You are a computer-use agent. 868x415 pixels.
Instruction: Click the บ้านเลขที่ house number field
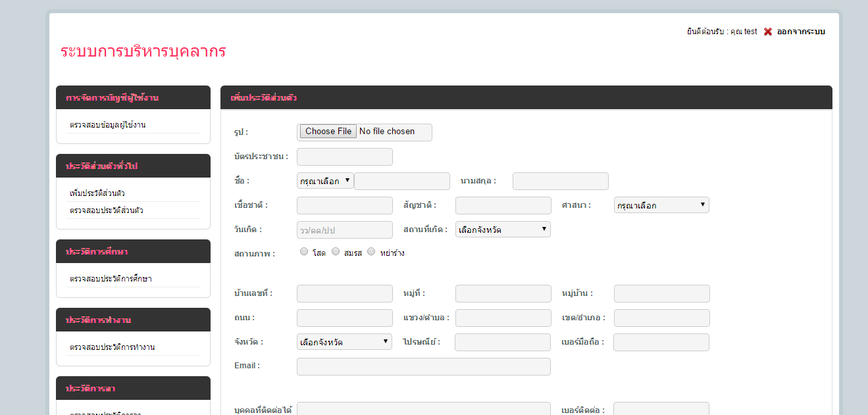click(345, 293)
